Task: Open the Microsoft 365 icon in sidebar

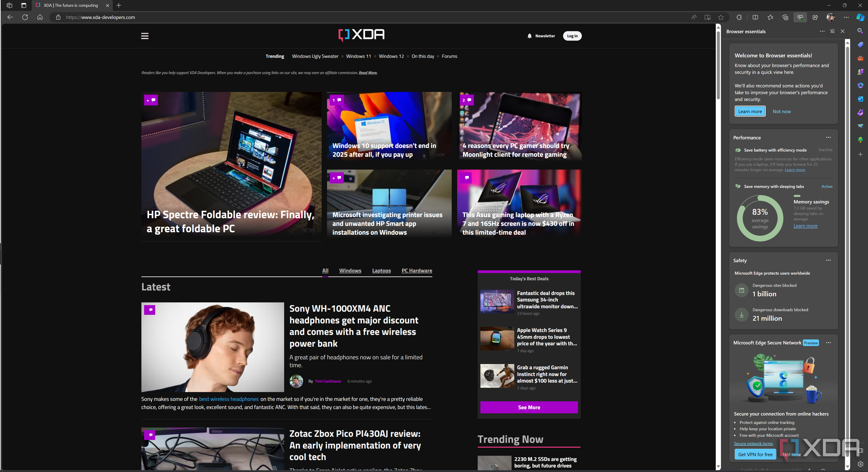Action: [860, 85]
